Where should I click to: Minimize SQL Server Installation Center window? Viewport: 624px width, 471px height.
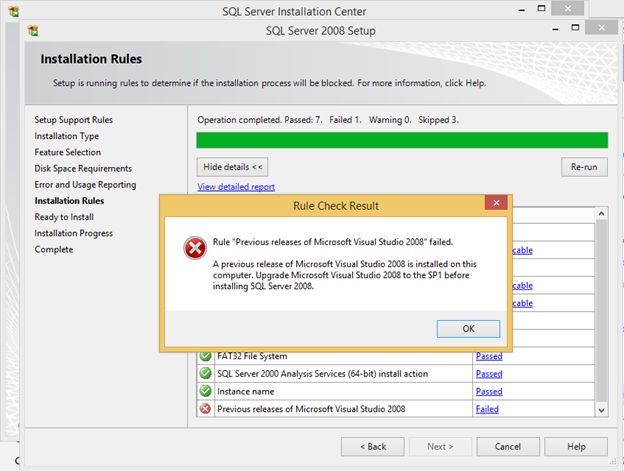522,10
